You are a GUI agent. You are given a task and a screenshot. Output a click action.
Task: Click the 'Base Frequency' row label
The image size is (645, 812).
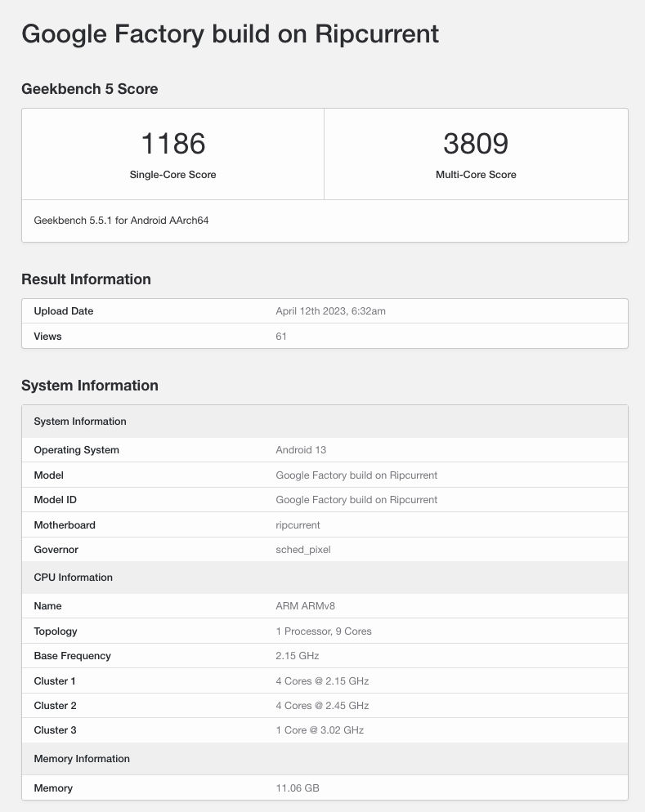click(x=73, y=656)
